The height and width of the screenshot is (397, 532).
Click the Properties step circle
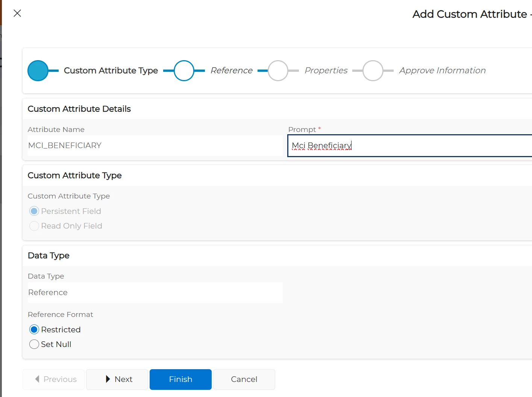point(278,71)
